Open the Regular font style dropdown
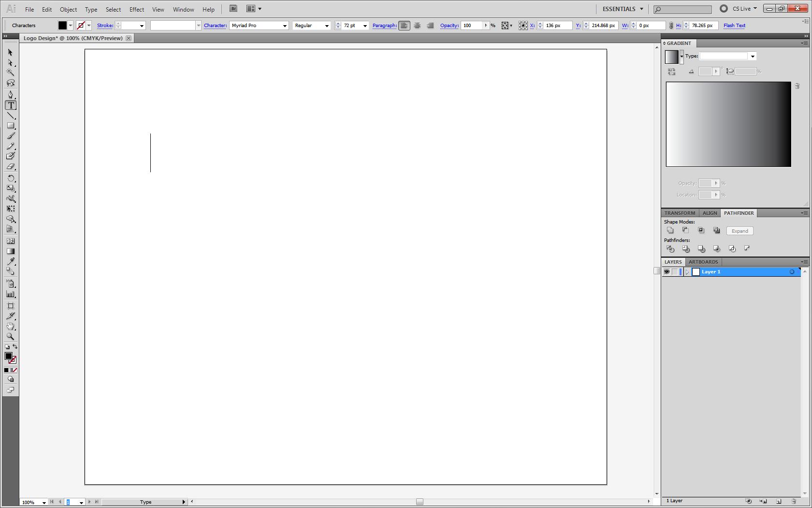The image size is (812, 508). (327, 26)
